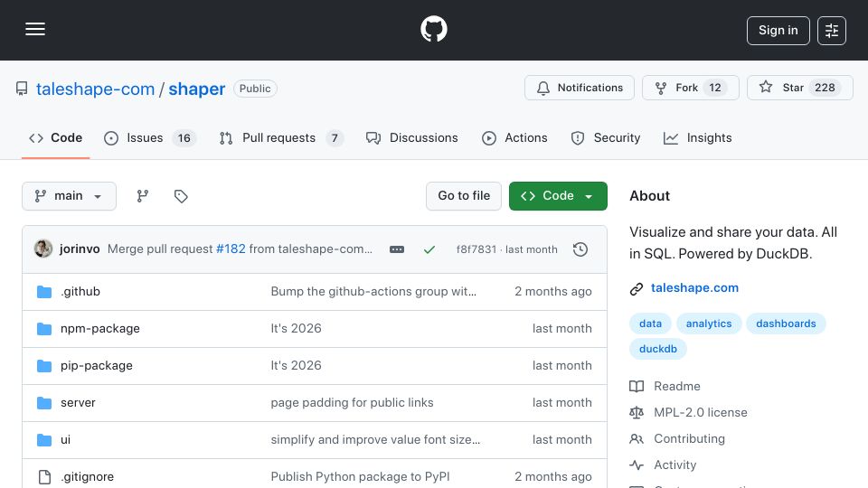Open the MPL-2.0 license link
868x488 pixels.
pos(700,413)
